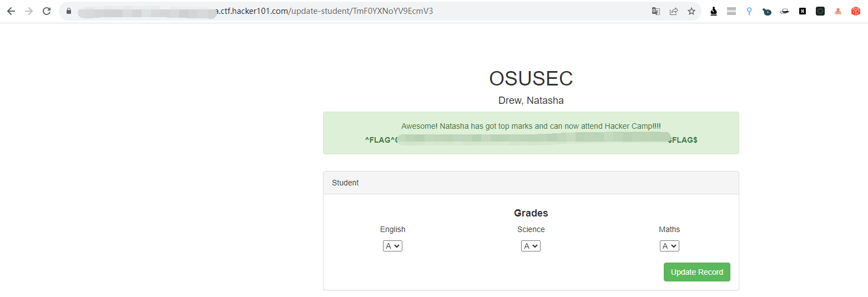Click the Grades heading

531,213
